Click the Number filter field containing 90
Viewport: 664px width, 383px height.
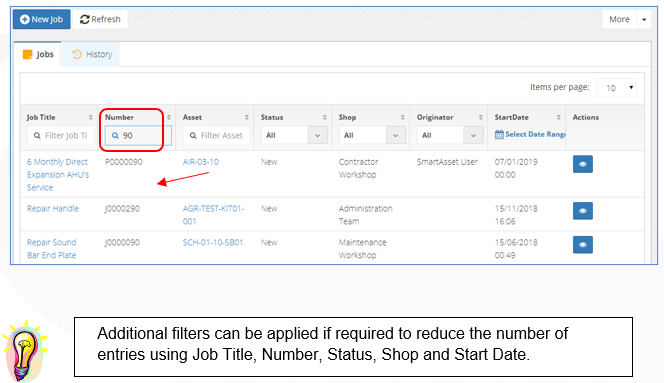click(x=138, y=136)
